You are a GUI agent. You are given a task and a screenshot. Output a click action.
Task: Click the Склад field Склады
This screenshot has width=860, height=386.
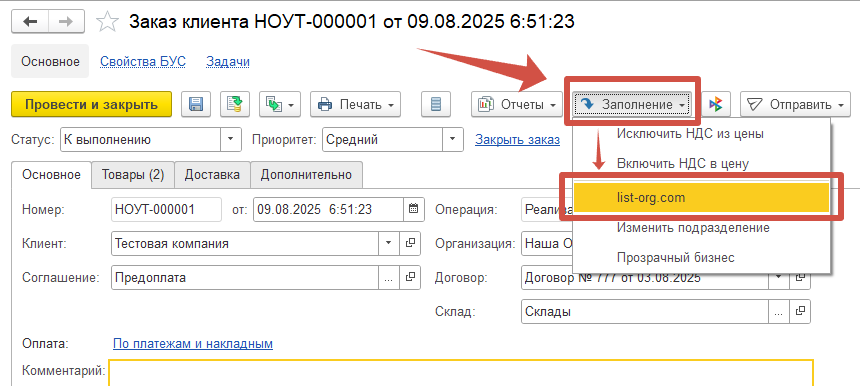(644, 311)
